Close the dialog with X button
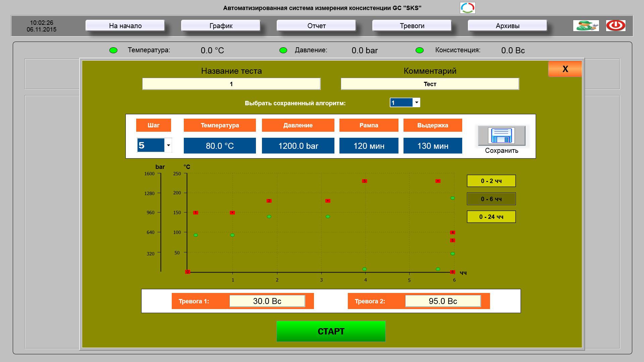 [x=565, y=69]
